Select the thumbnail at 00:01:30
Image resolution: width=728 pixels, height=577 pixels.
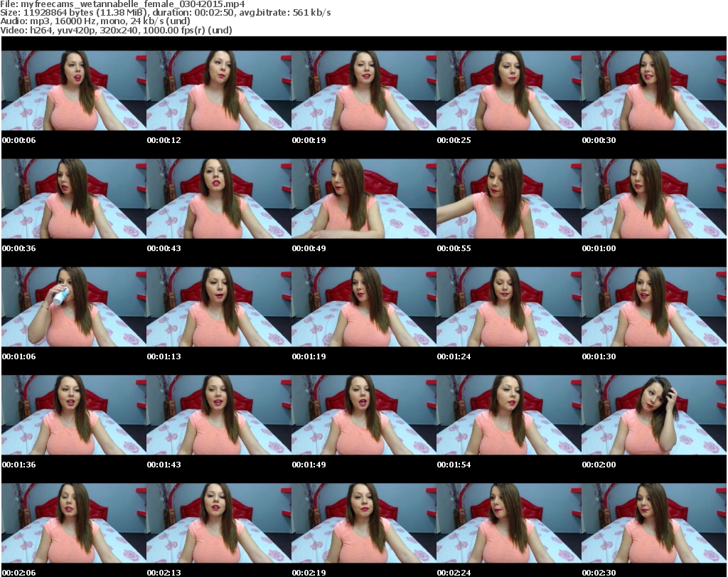pos(653,307)
